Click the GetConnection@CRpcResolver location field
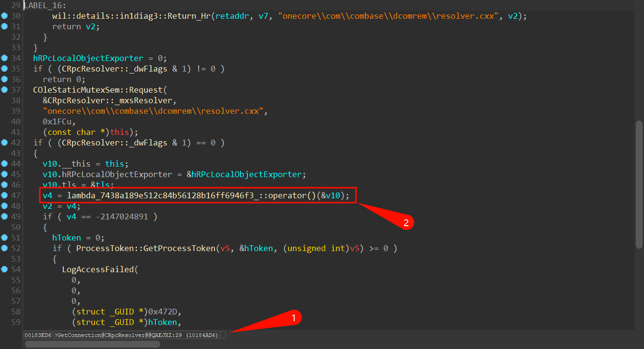The width and height of the screenshot is (644, 349). coord(136,335)
